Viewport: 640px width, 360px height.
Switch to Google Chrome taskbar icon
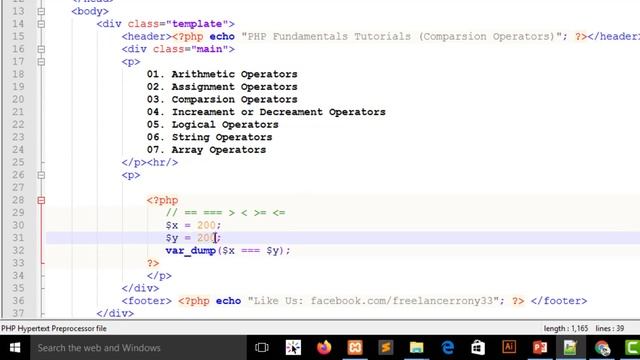[602, 348]
